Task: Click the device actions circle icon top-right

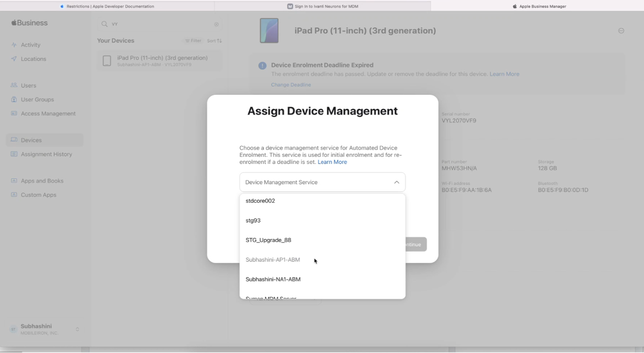Action: click(x=621, y=30)
